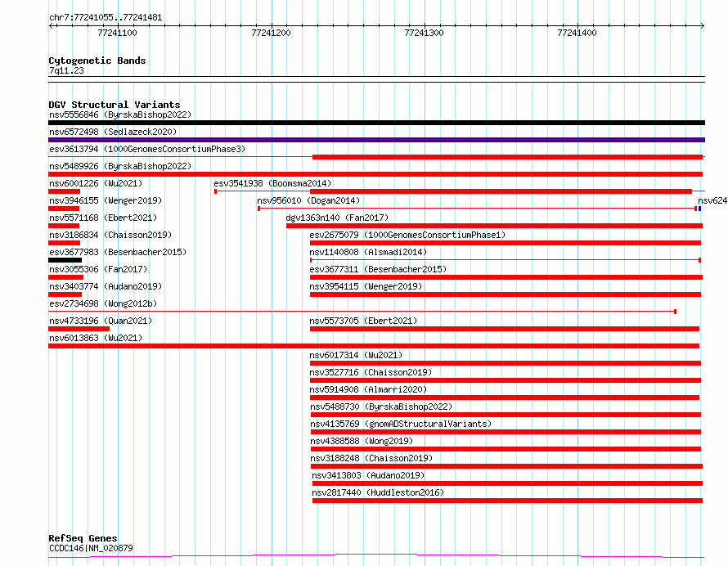Screen dimensions: 728x566
Task: Click the 77241300 position on the ruler
Action: click(424, 33)
